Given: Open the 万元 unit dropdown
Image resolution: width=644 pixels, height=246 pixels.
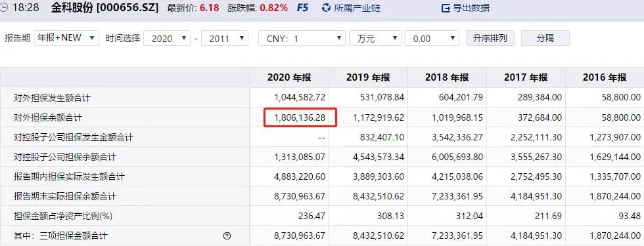Looking at the screenshot, I should coord(375,39).
